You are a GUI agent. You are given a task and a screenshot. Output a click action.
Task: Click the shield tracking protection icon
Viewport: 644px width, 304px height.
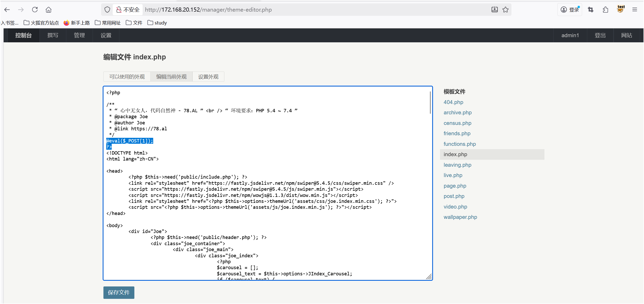[x=107, y=10]
